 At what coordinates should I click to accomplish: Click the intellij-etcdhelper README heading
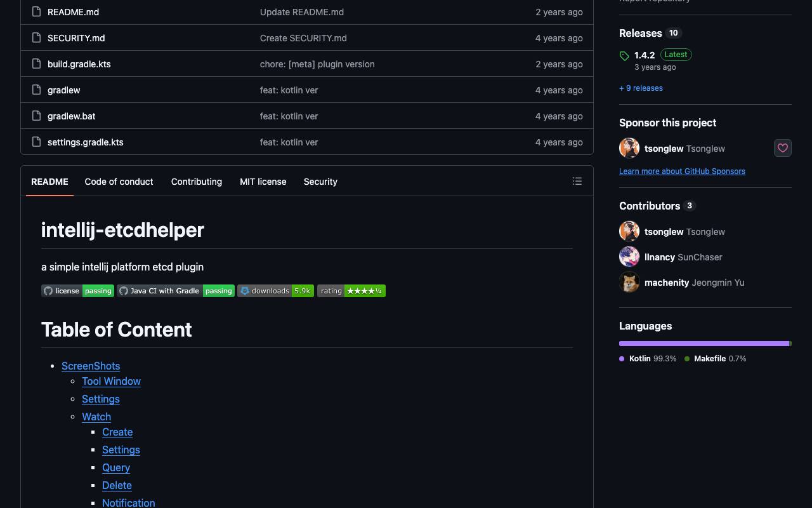(x=122, y=230)
